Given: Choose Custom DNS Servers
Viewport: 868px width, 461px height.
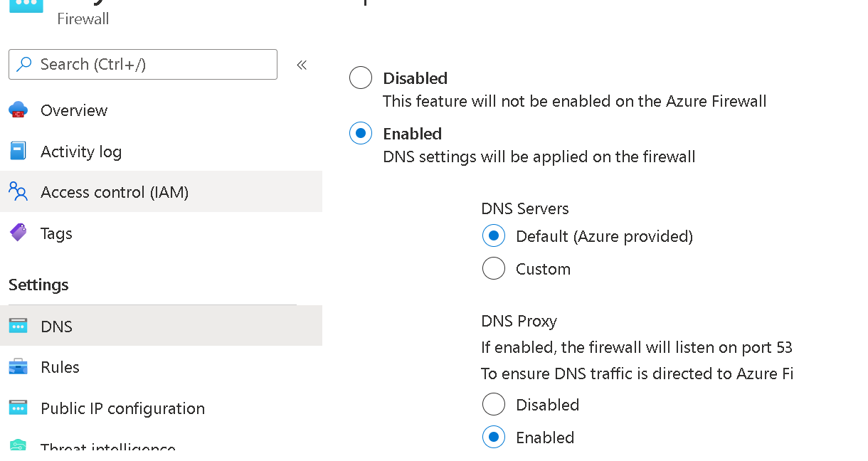Looking at the screenshot, I should [494, 268].
